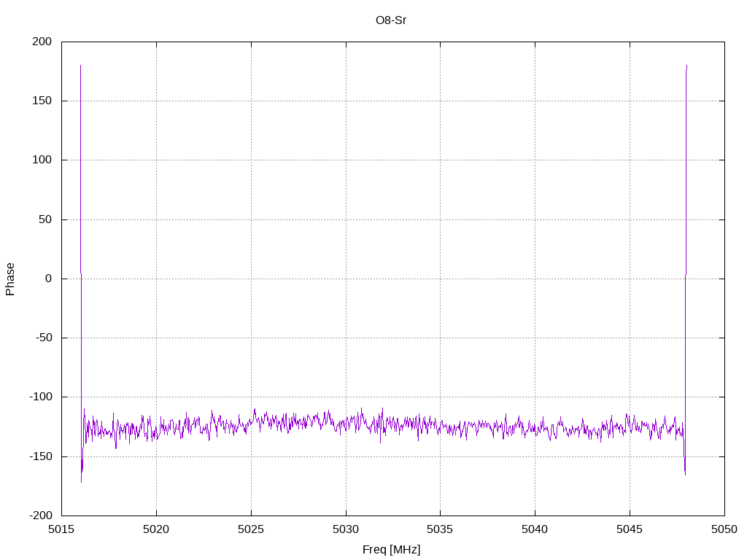Click the plot title O8-Sr
This screenshot has height=560, width=747.
click(391, 20)
